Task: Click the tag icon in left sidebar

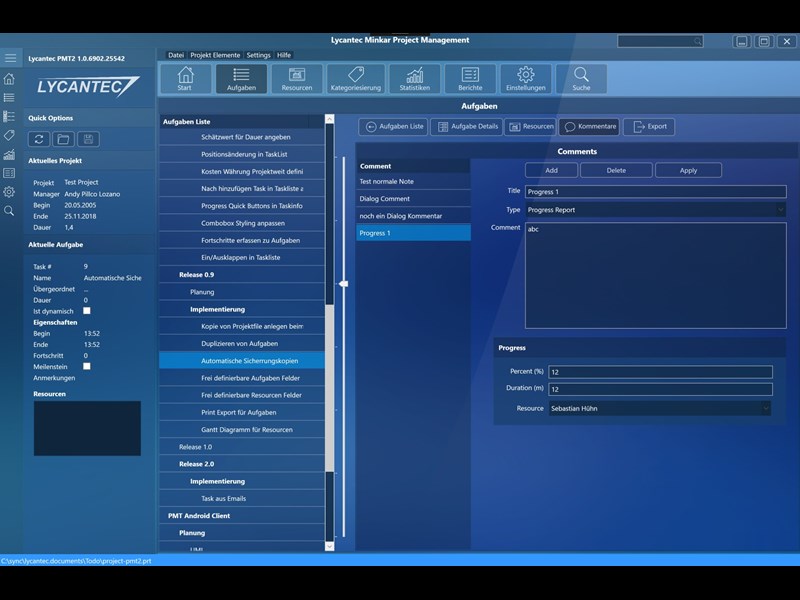Action: pyautogui.click(x=9, y=135)
